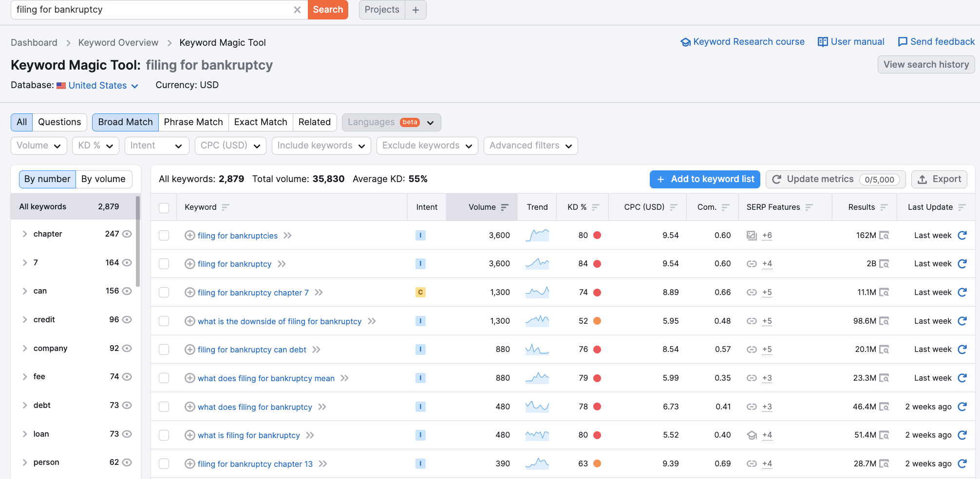Click the Commercial intent badge in the chapter 7 row

point(420,293)
